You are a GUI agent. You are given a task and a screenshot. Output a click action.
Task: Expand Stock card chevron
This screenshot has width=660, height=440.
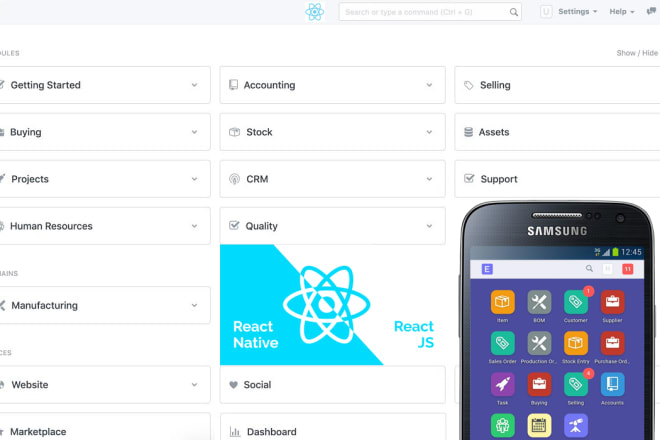tap(429, 132)
